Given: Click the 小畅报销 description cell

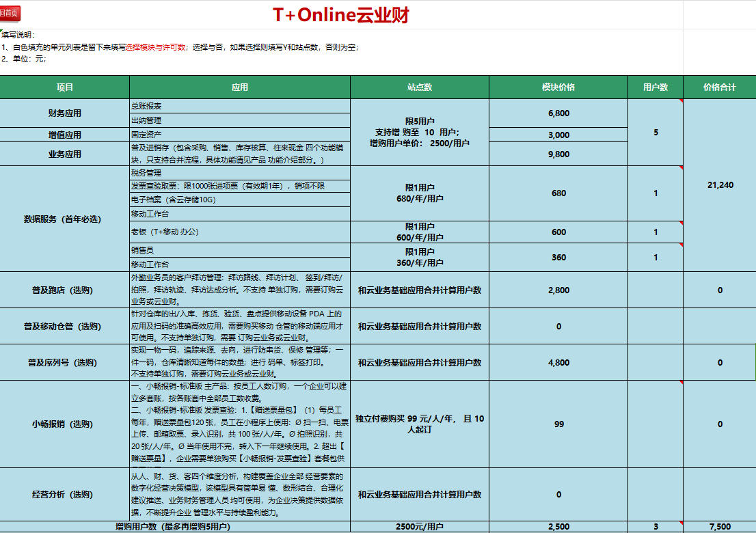Looking at the screenshot, I should click(x=240, y=424).
